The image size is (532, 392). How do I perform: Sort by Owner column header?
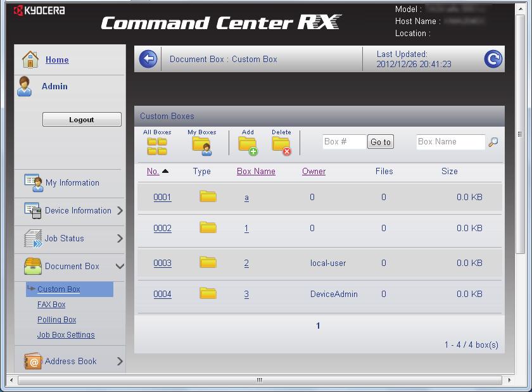click(x=314, y=172)
